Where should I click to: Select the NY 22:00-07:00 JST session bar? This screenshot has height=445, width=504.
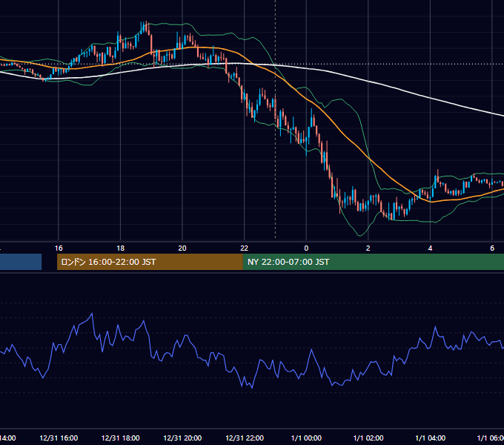click(373, 262)
